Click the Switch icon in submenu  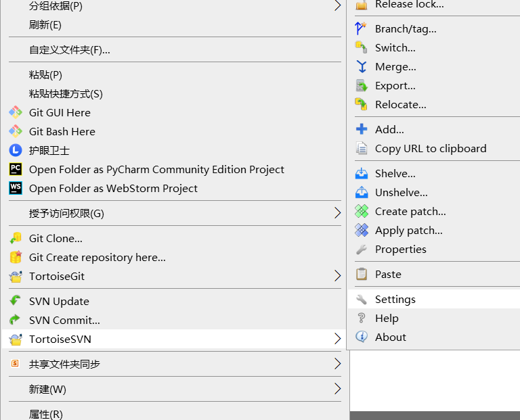click(x=361, y=47)
